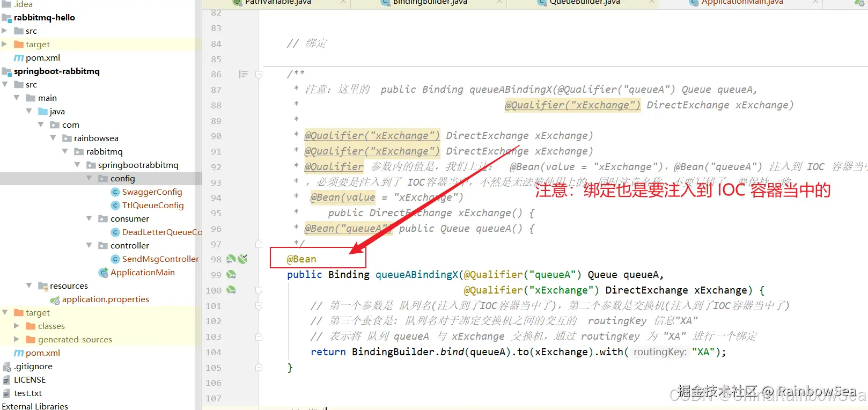Viewport: 868px width, 410px height.
Task: Collapse the springbootrabbitmq package
Action: [x=77, y=165]
